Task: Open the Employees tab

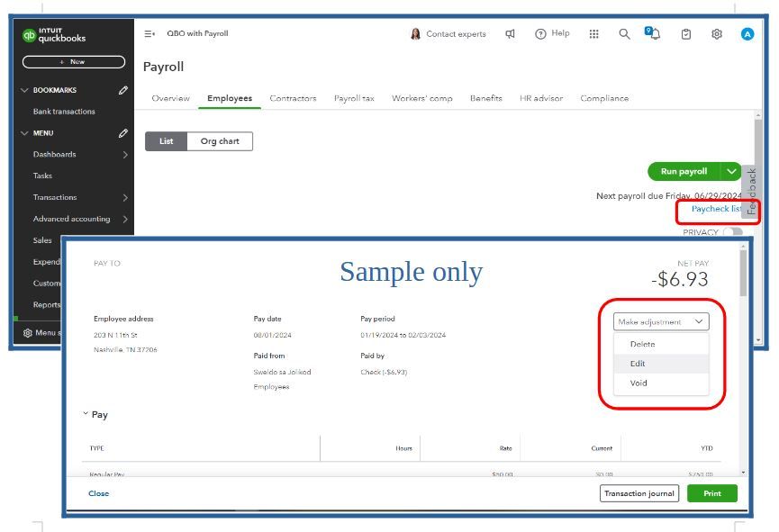Action: pos(230,98)
